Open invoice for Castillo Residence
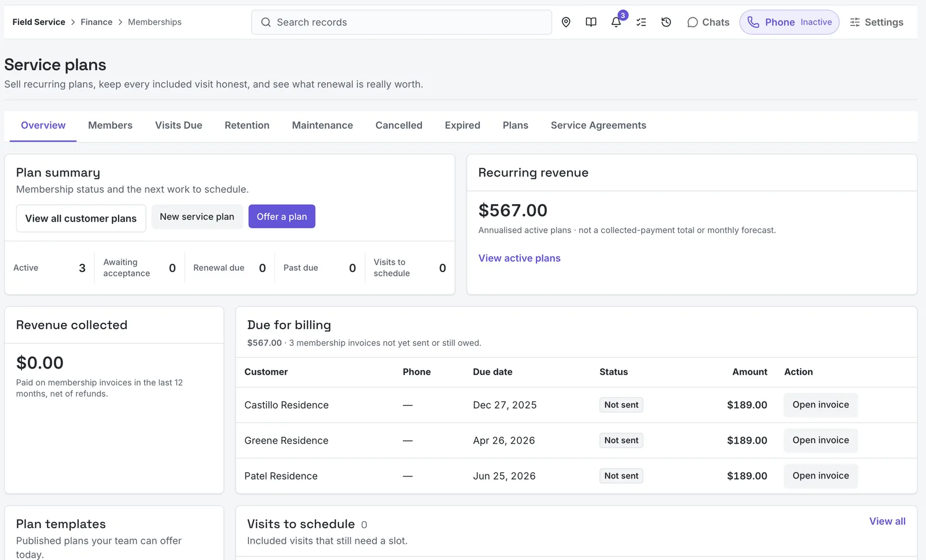The height and width of the screenshot is (560, 926). click(821, 405)
